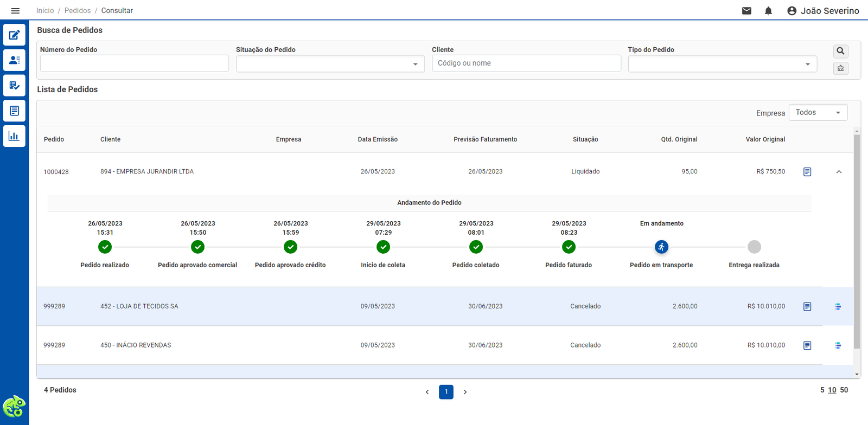Click order number 1000428
868x425 pixels.
tap(56, 172)
